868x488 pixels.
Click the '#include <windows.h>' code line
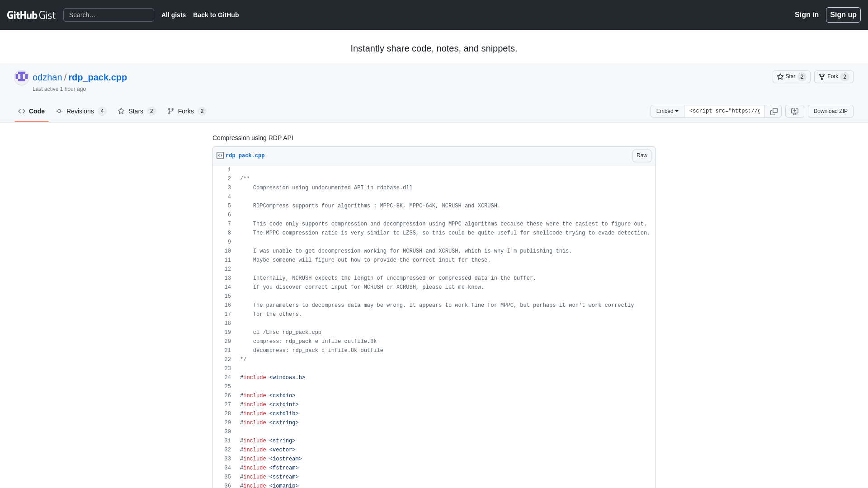click(x=273, y=378)
